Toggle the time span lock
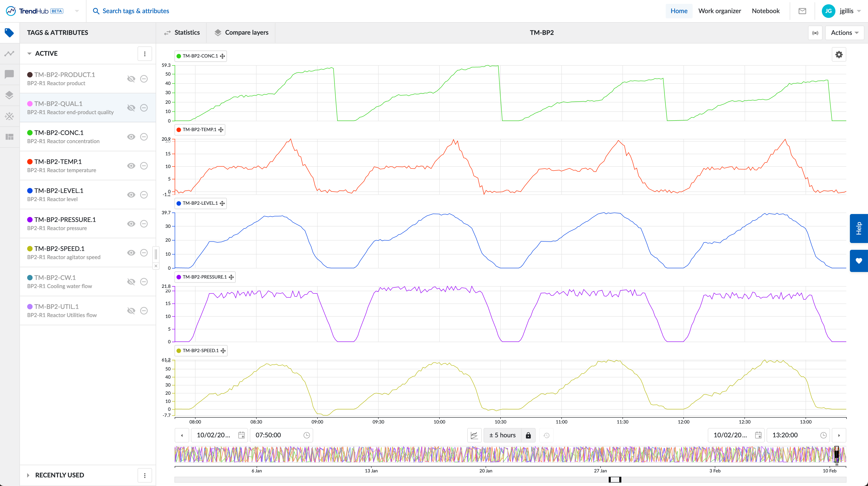Viewport: 868px width, 486px height. [528, 435]
